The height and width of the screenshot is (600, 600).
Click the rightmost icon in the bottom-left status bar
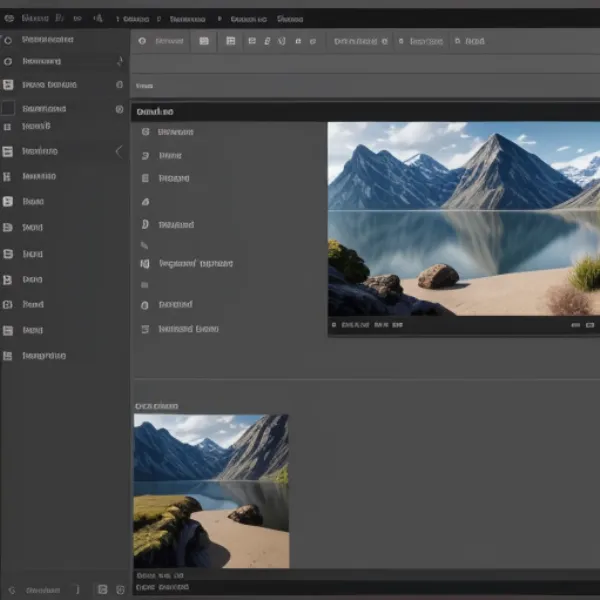coord(120,590)
